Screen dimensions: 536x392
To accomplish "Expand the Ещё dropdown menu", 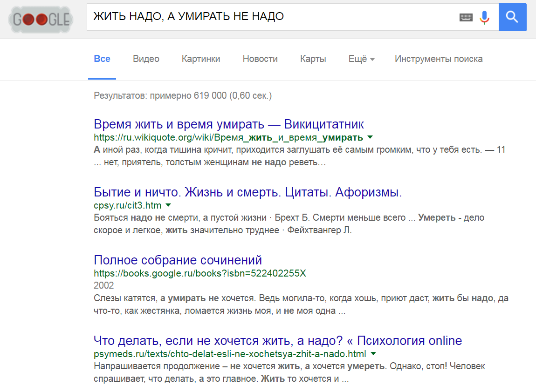I will 361,59.
